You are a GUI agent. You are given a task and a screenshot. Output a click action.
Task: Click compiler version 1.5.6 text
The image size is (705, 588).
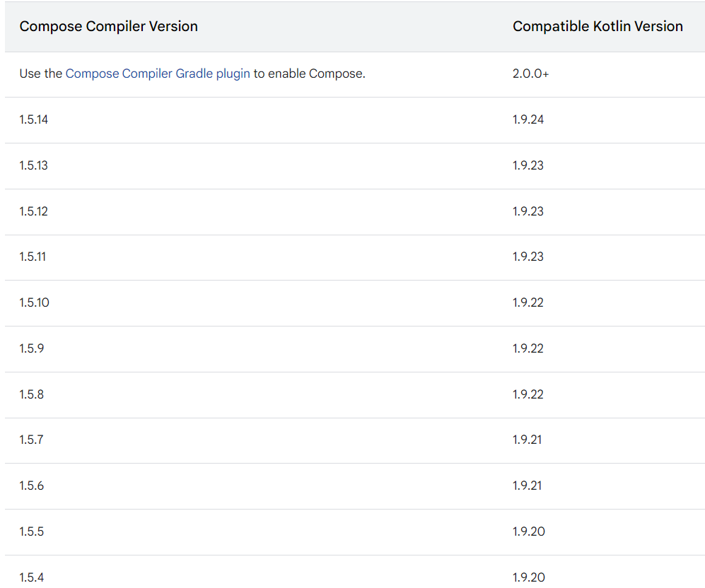click(x=32, y=485)
